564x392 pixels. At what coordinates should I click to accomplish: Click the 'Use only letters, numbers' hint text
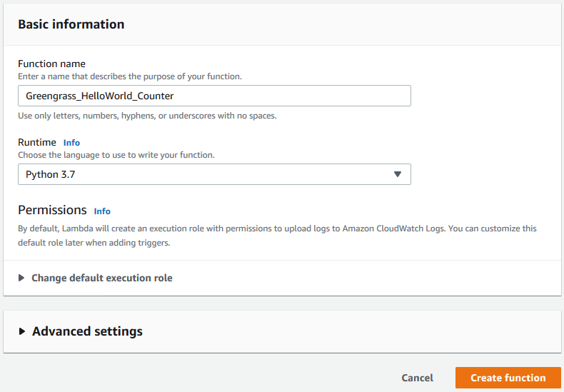[146, 116]
